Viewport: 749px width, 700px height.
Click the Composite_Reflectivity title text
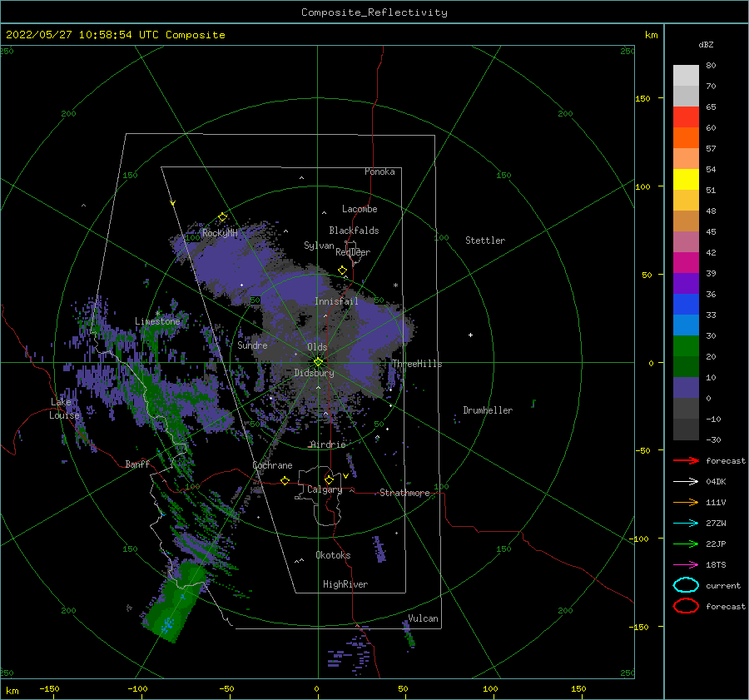374,12
